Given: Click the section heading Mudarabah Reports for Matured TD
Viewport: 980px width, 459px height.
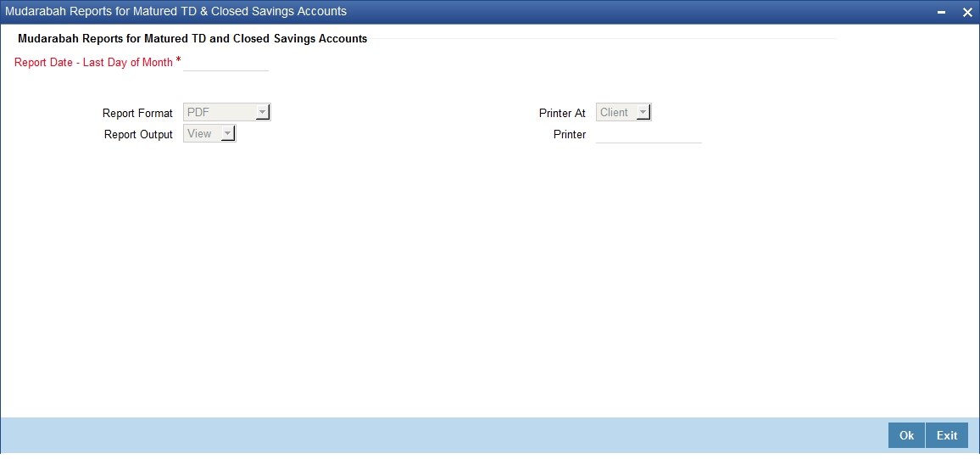Looking at the screenshot, I should pyautogui.click(x=192, y=39).
